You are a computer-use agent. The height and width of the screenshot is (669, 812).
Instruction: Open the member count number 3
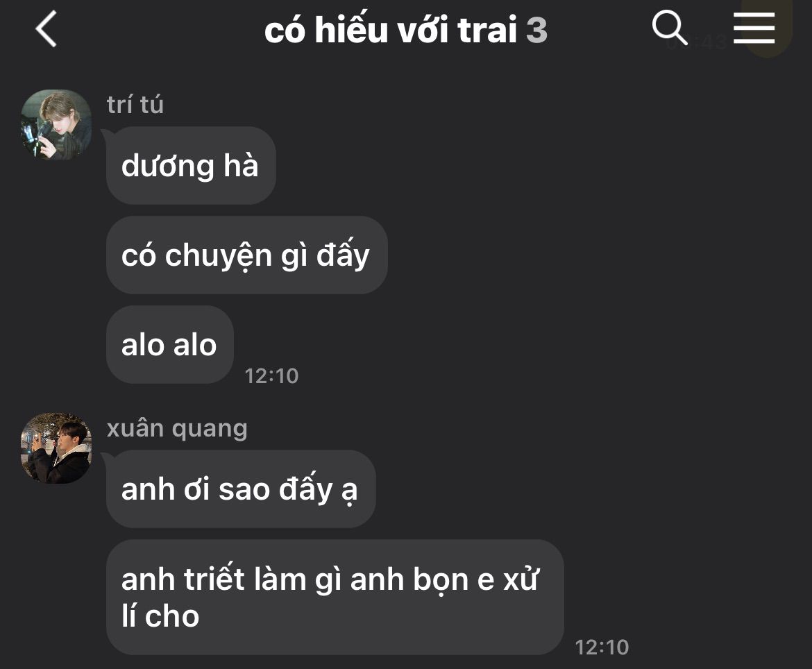pyautogui.click(x=536, y=30)
